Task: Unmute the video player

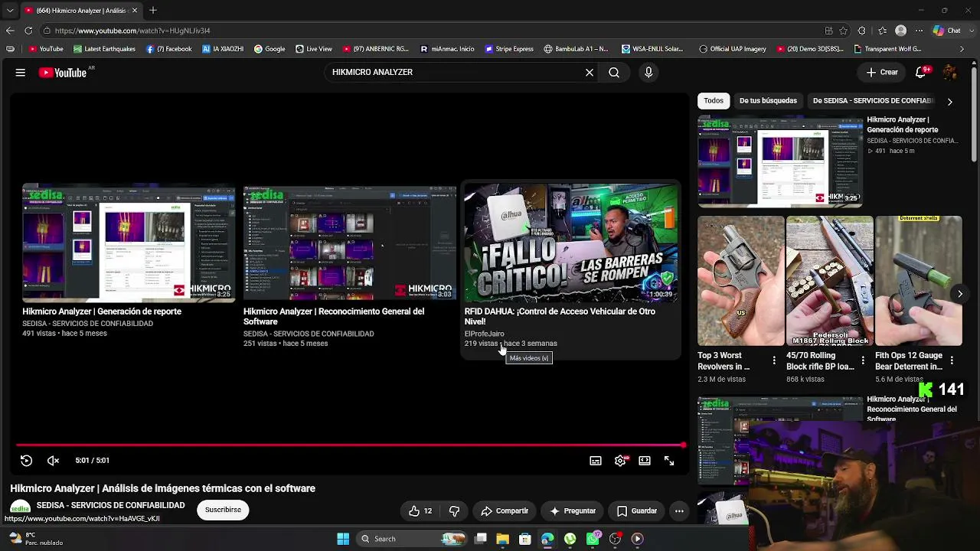Action: click(53, 461)
